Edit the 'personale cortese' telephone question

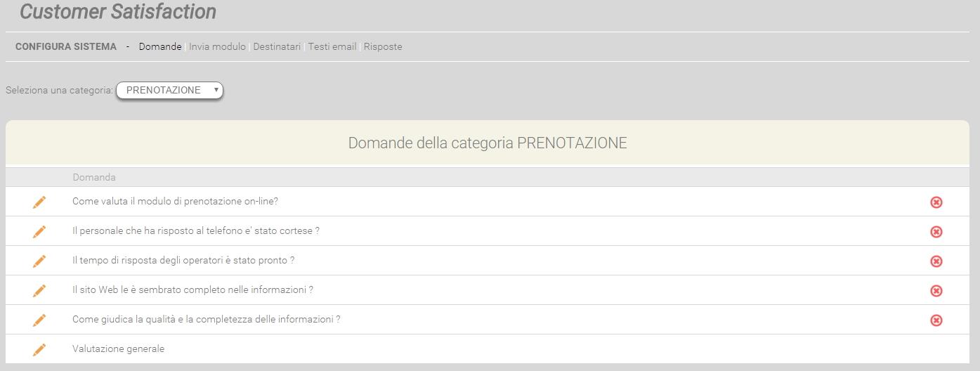pos(39,231)
